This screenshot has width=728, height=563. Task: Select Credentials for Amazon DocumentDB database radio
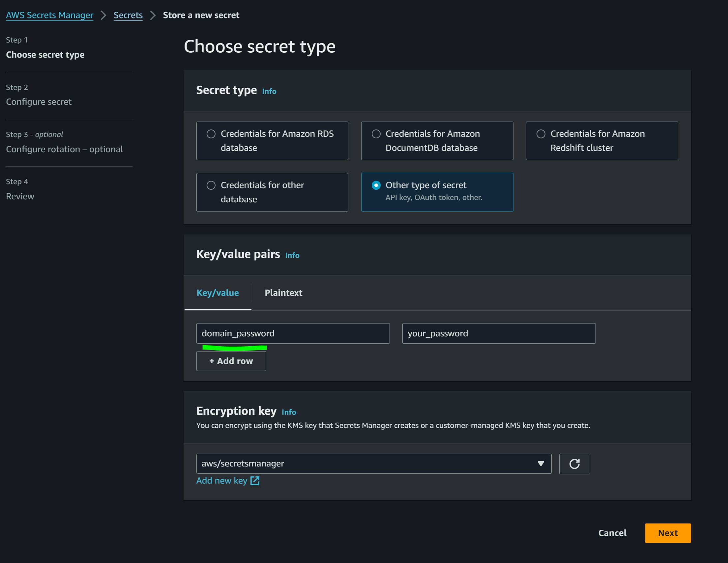click(376, 134)
